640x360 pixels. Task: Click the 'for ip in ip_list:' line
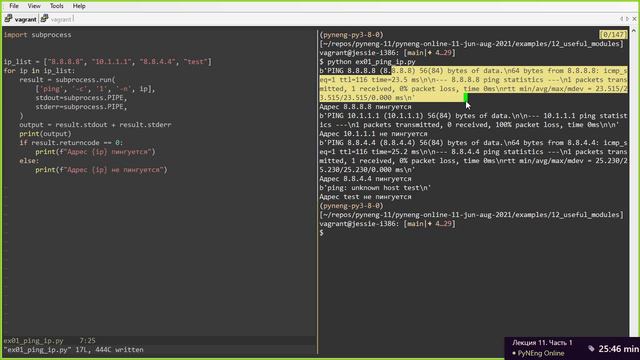(x=40, y=71)
